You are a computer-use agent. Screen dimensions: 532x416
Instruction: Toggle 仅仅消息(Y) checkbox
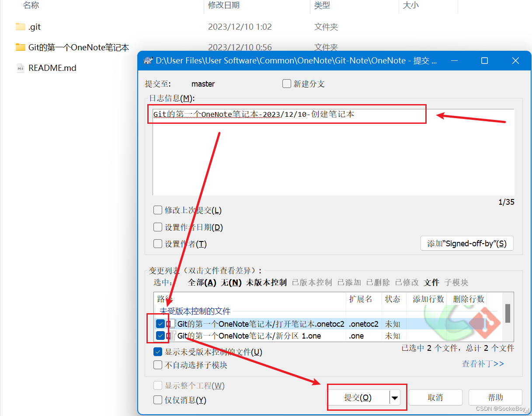158,400
